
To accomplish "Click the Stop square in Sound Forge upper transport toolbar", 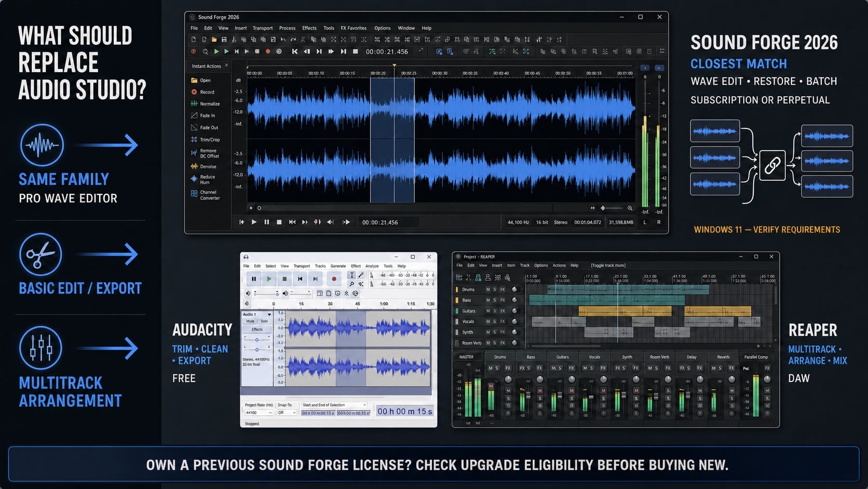I will tap(356, 51).
